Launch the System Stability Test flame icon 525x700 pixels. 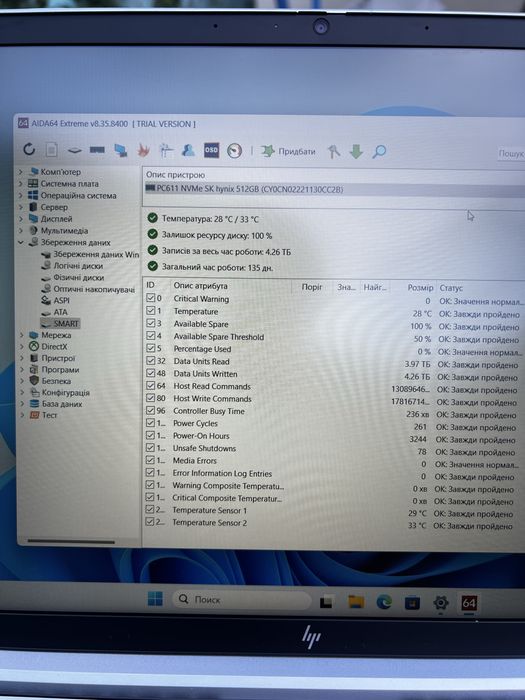[143, 150]
